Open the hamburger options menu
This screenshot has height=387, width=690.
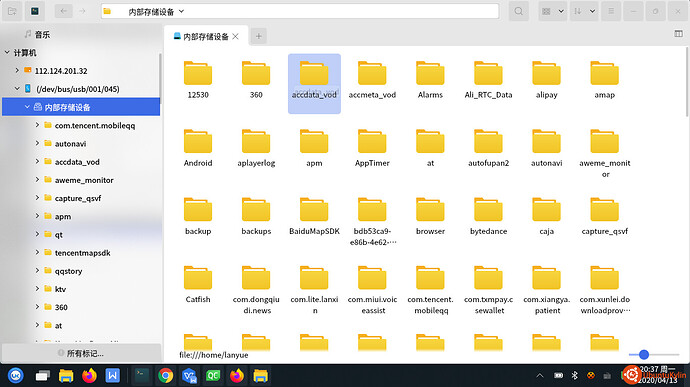click(611, 11)
